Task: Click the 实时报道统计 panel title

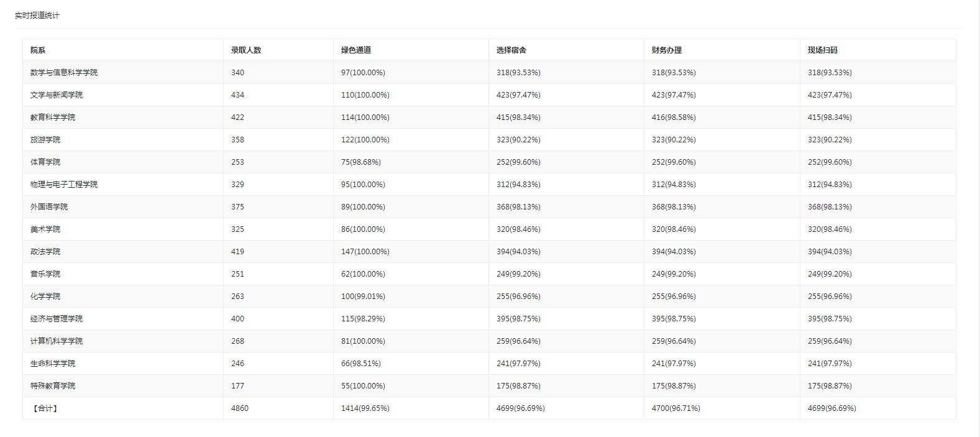Action: pos(37,16)
